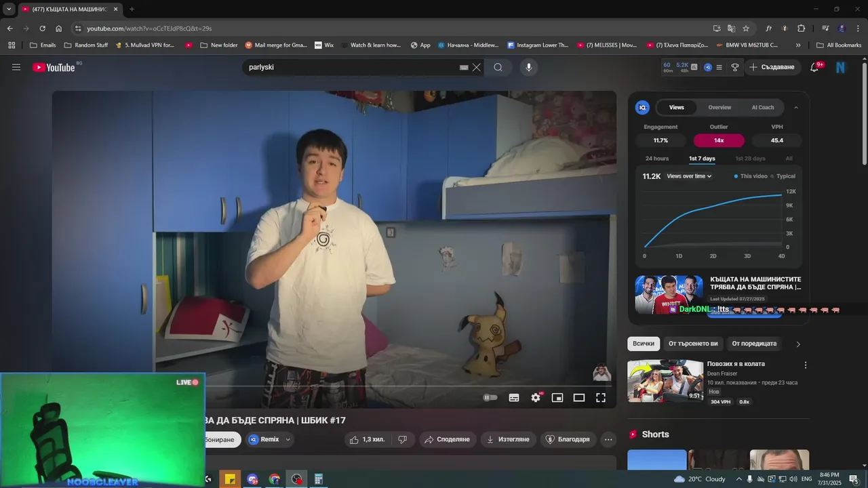Open the Повозих я в колата thumbnail
The height and width of the screenshot is (488, 868).
click(x=665, y=381)
